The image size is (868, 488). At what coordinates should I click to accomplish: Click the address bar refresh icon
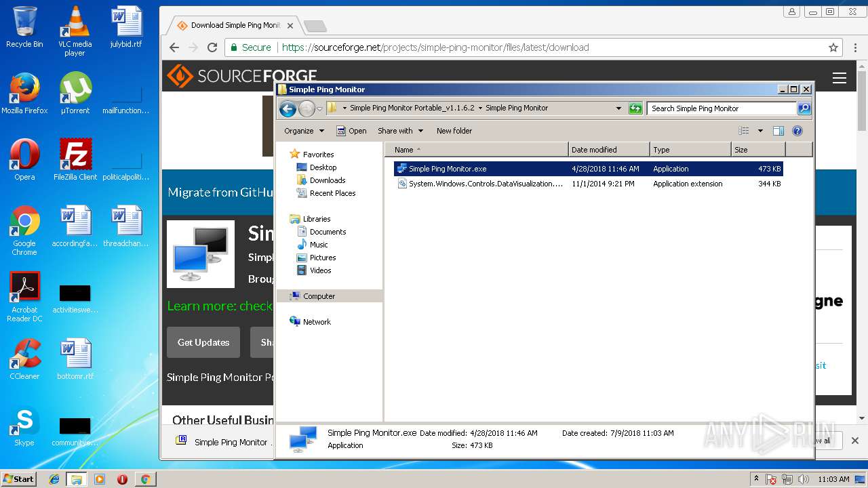point(635,108)
